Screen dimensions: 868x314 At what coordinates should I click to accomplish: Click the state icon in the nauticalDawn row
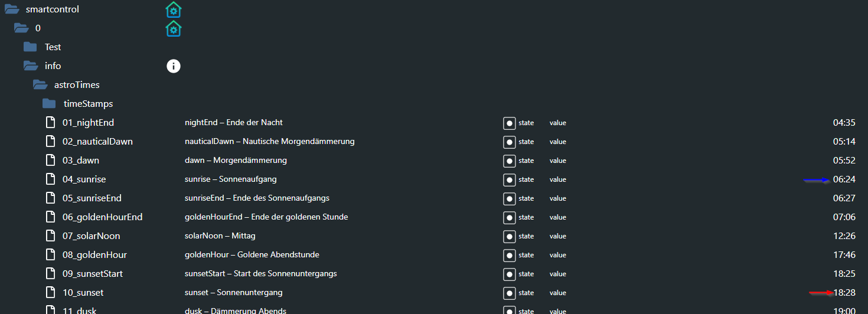tap(510, 142)
